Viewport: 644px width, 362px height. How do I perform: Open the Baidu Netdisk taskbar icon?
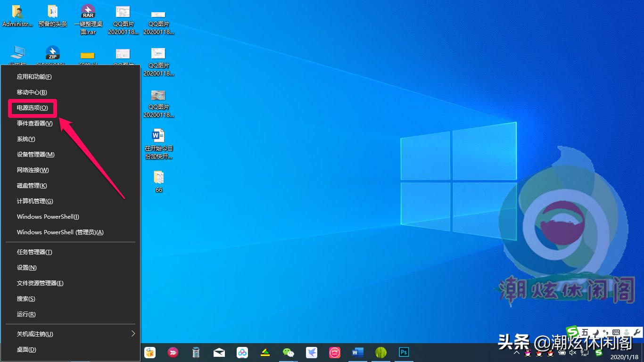pos(242,352)
